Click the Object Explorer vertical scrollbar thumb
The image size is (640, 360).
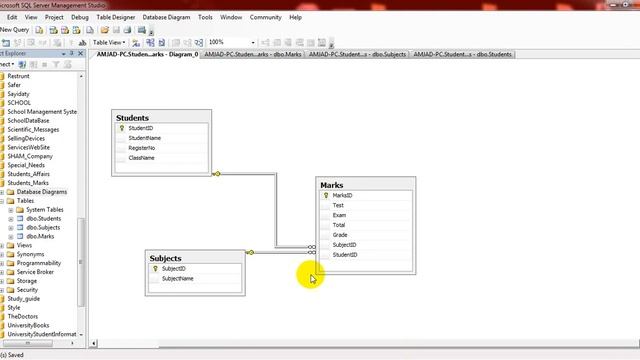(x=81, y=262)
